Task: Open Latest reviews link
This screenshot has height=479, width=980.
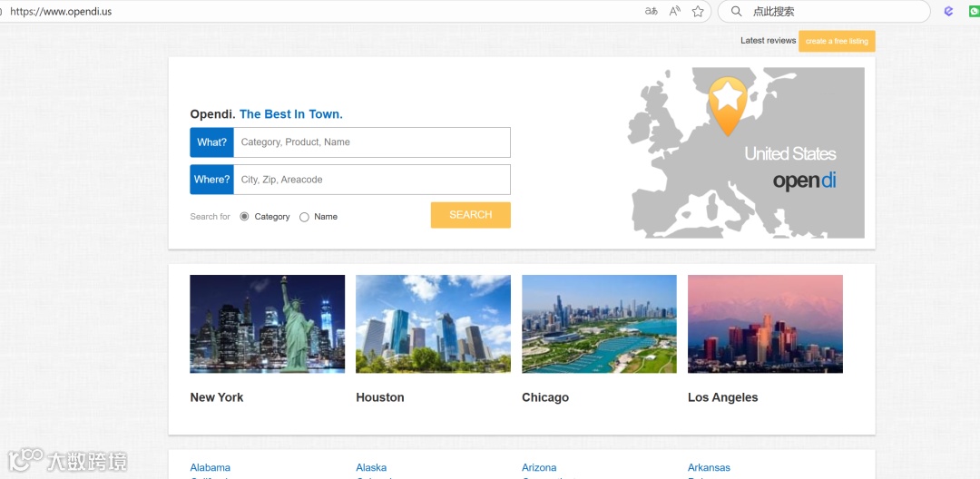Action: coord(769,41)
